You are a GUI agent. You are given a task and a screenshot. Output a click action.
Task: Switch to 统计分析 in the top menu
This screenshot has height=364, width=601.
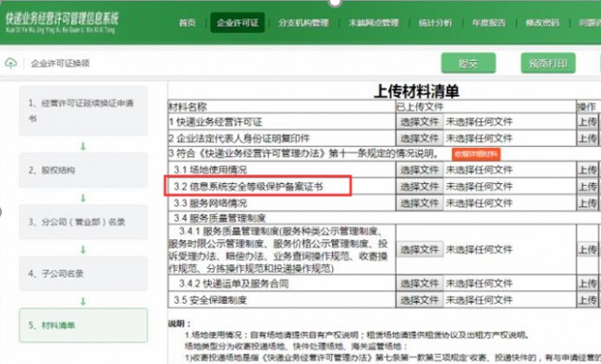point(435,23)
